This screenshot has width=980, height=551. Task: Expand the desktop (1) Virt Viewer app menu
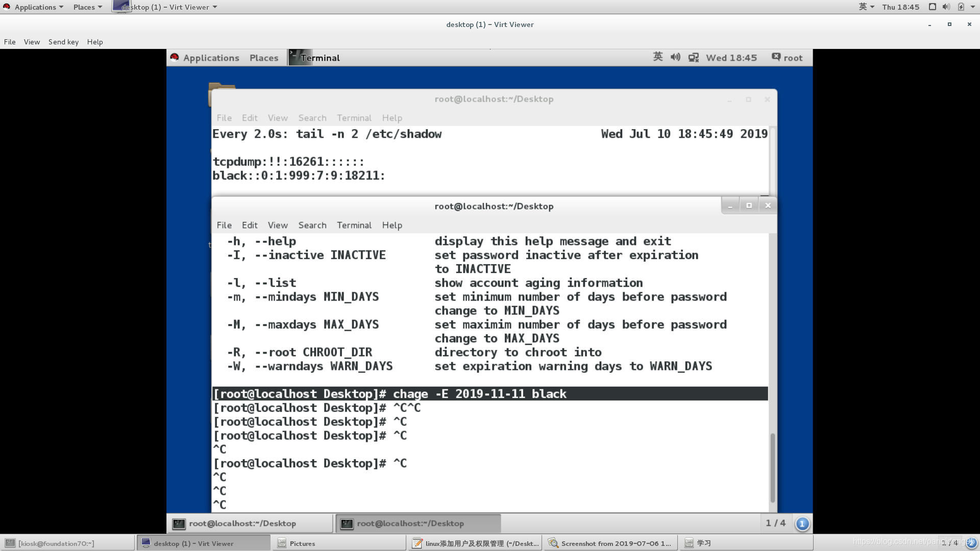[165, 7]
